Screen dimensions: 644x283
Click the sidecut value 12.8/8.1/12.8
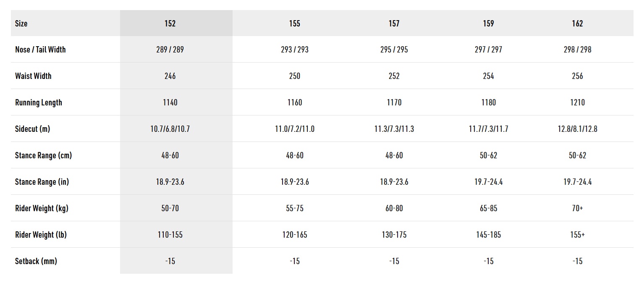pos(577,129)
